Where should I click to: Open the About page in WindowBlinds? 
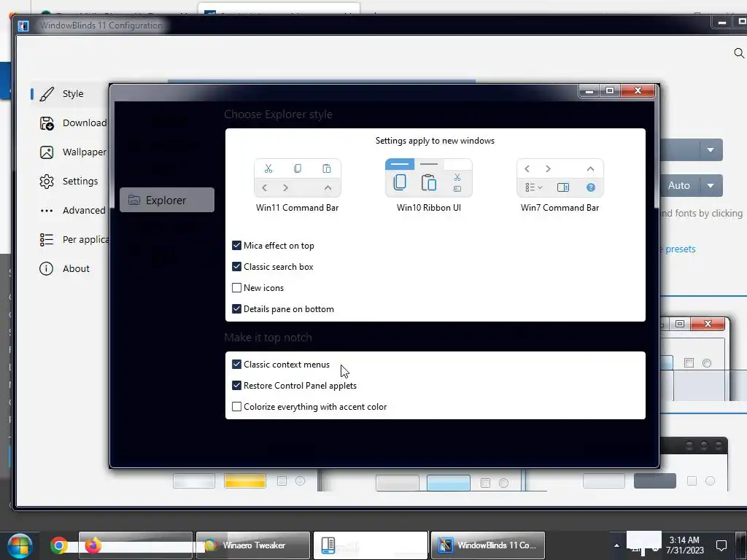70,268
